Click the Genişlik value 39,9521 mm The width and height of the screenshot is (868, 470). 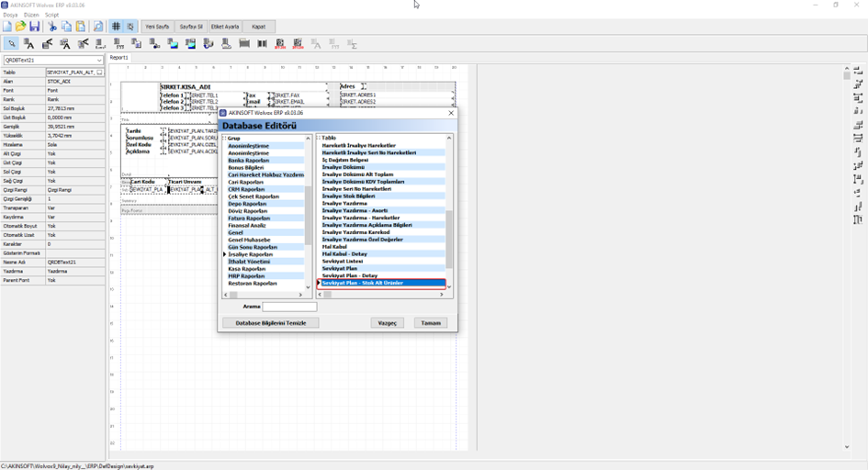tap(75, 127)
